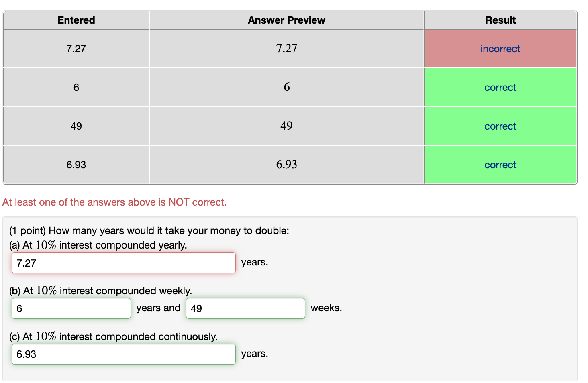
Task: Click the entered value 6.93 cell
Action: click(76, 165)
